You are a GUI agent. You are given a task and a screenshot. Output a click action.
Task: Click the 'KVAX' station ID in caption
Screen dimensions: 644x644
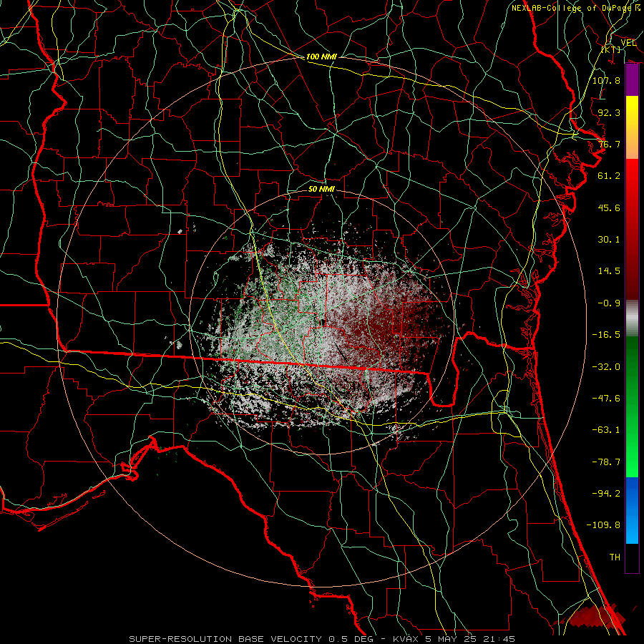406,639
